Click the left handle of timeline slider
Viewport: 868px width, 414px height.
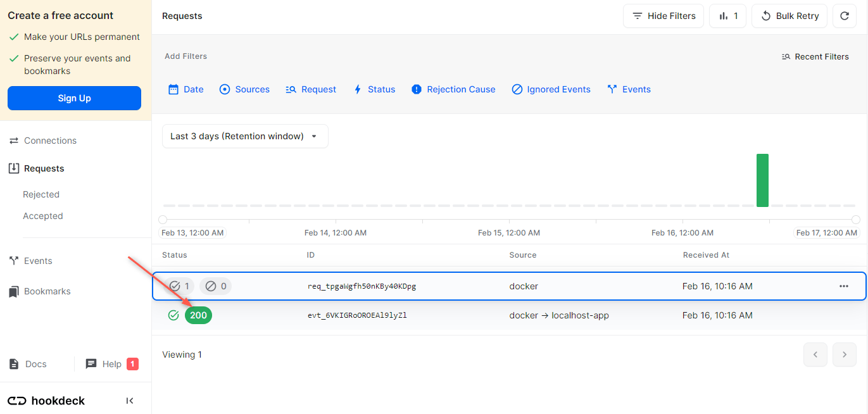(x=163, y=220)
